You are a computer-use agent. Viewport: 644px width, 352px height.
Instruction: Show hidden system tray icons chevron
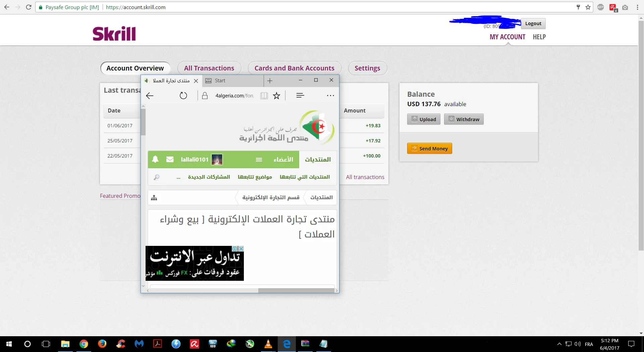pos(559,344)
